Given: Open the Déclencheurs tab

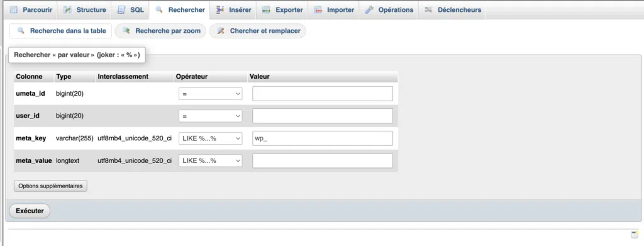Looking at the screenshot, I should point(453,10).
